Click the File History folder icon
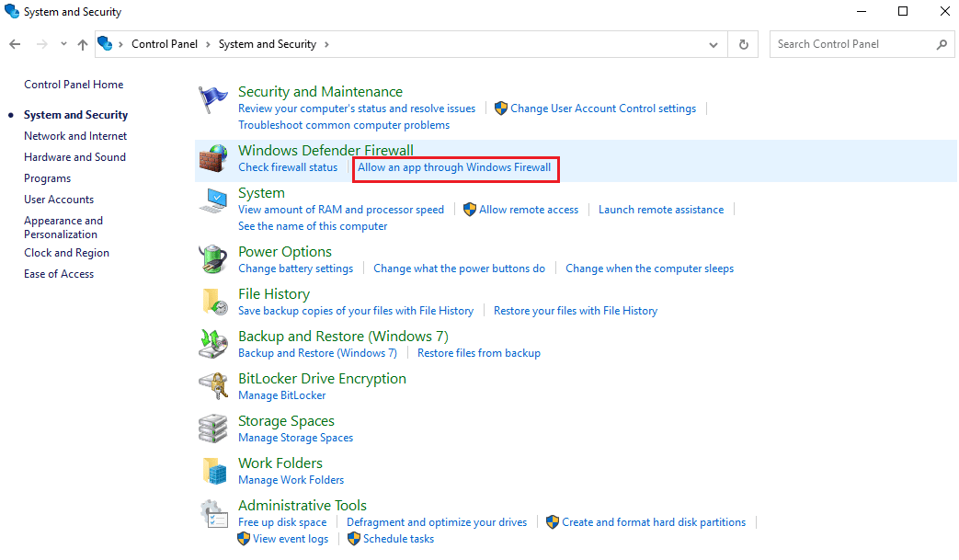 pyautogui.click(x=214, y=302)
